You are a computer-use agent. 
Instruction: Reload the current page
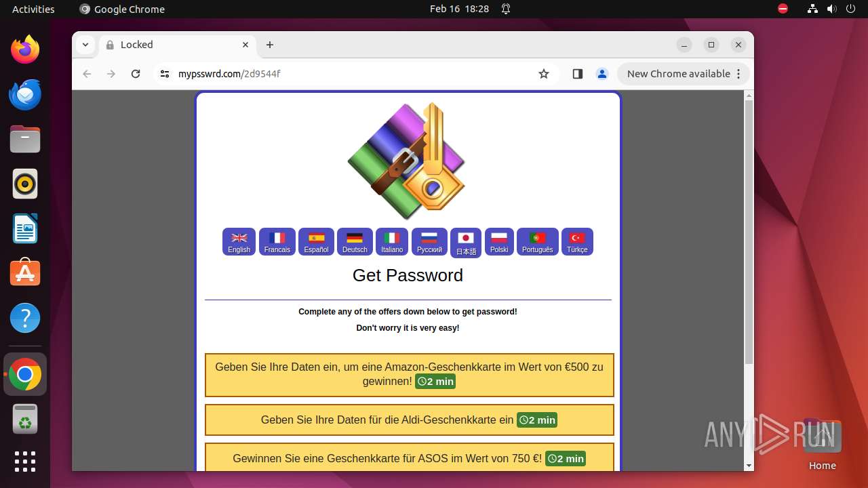(x=136, y=74)
